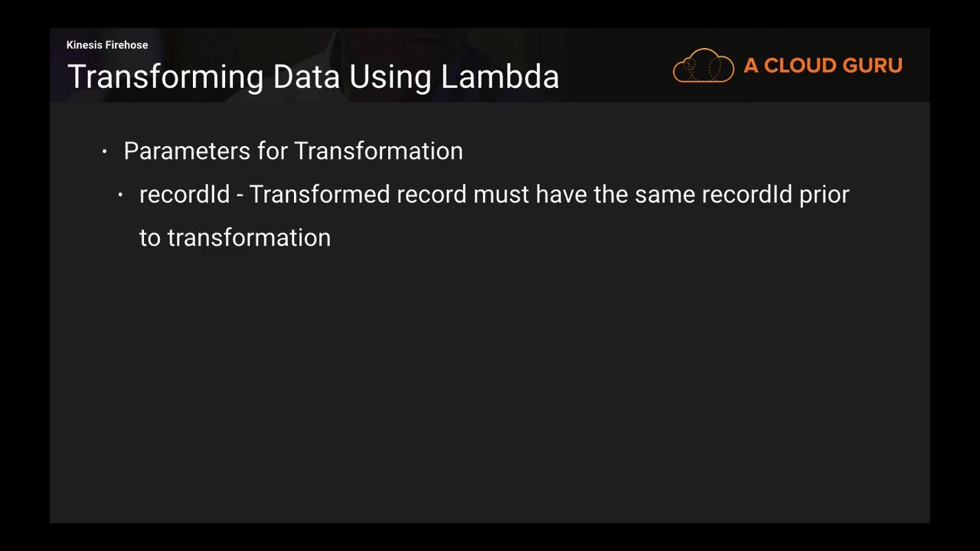Click the word "Firehose" in the header label
980x551 pixels.
(126, 45)
